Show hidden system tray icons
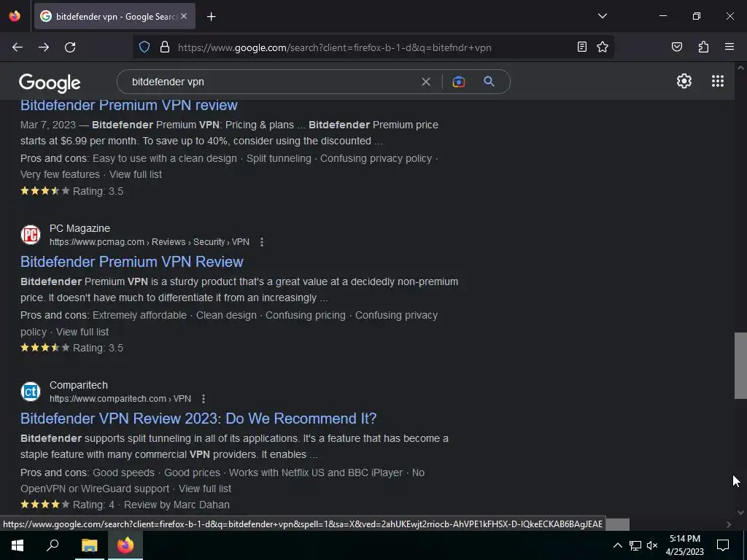Image resolution: width=747 pixels, height=560 pixels. (617, 545)
